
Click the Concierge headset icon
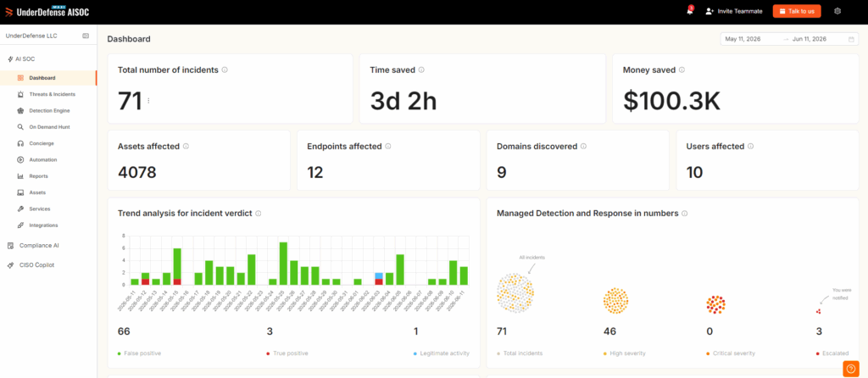[x=20, y=143]
